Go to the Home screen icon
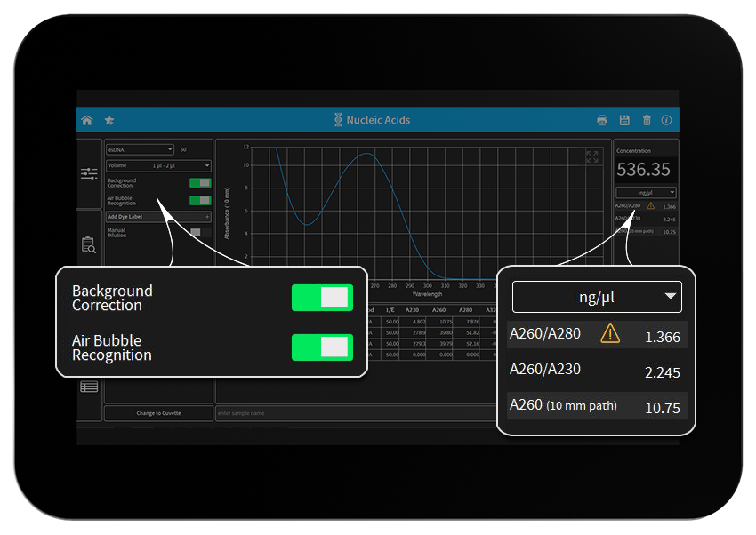This screenshot has width=756, height=535. (x=87, y=120)
